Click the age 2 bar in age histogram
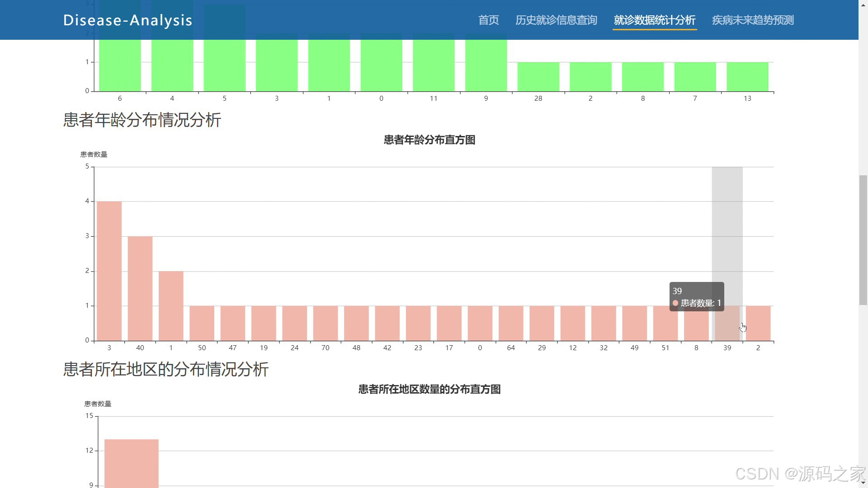The image size is (868, 488). pyautogui.click(x=758, y=323)
